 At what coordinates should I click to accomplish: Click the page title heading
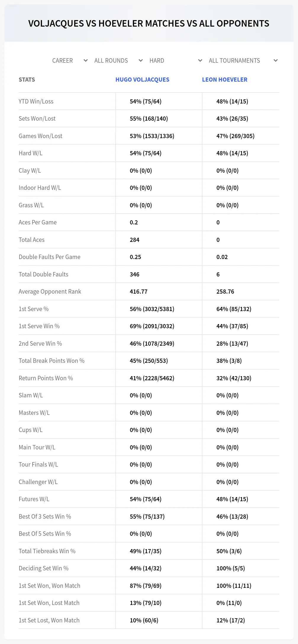tap(149, 23)
